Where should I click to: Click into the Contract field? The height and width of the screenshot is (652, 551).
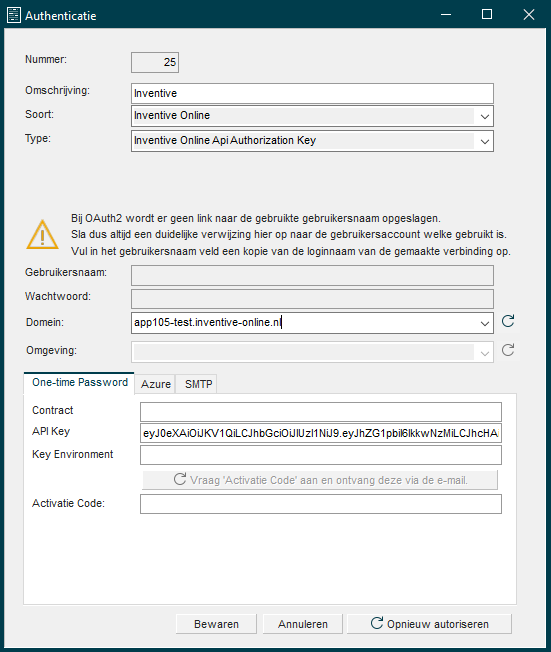coord(321,412)
